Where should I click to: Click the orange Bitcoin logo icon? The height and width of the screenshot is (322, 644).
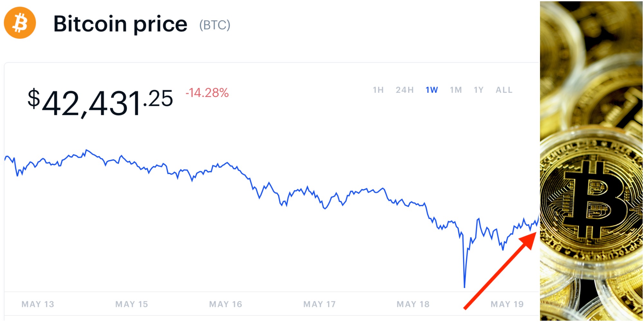(20, 23)
